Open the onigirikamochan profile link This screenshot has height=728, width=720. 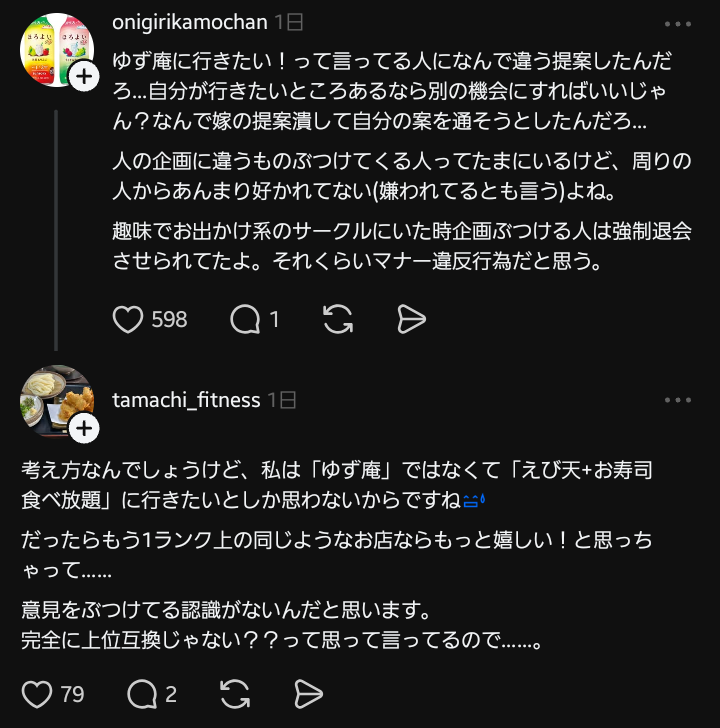(190, 22)
